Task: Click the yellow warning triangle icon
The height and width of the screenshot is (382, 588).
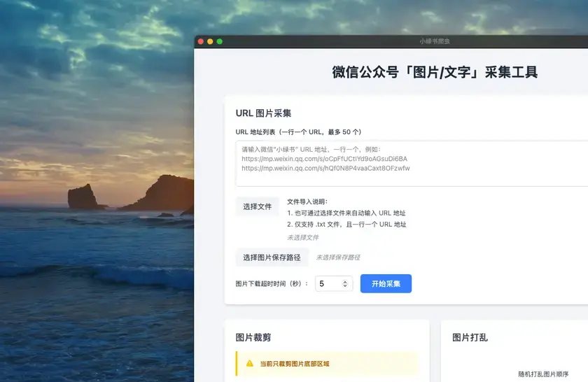Action: point(250,364)
